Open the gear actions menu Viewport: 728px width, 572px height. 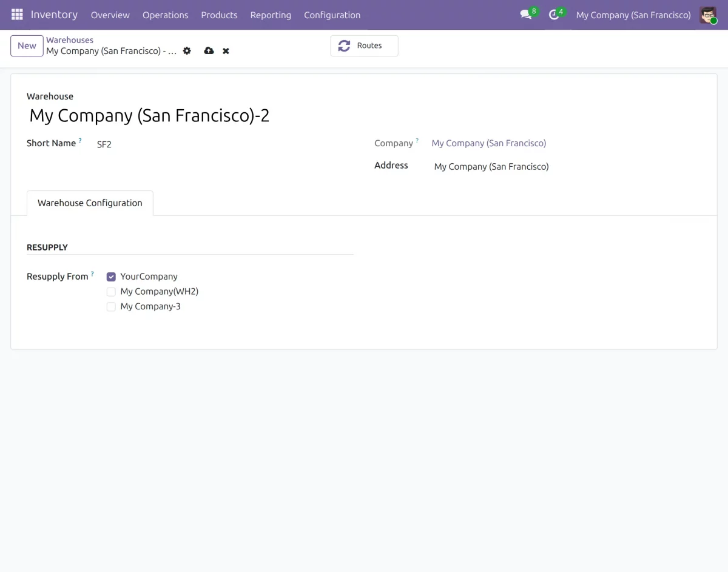[x=187, y=51]
